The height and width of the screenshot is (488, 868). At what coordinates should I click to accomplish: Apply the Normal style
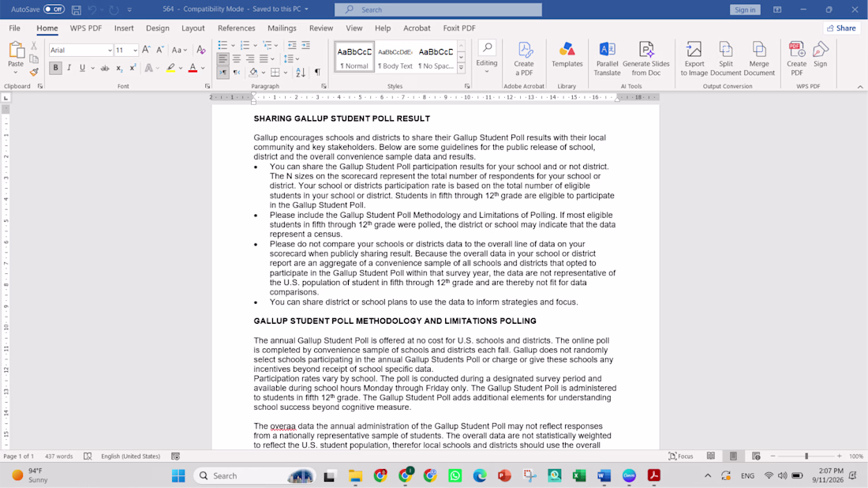click(354, 57)
